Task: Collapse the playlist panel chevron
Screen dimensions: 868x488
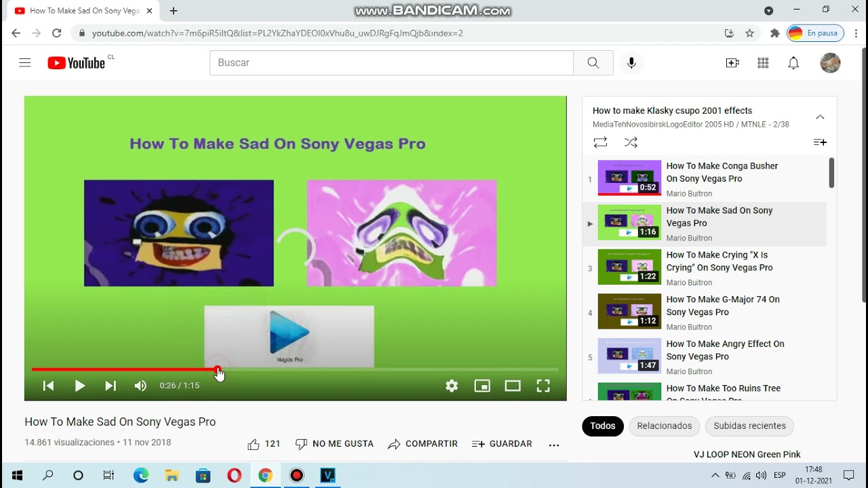Action: click(820, 117)
